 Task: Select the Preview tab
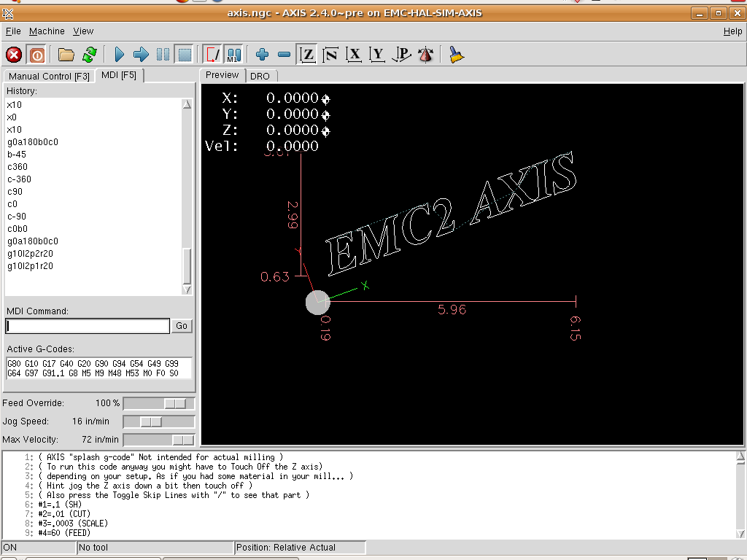point(222,75)
